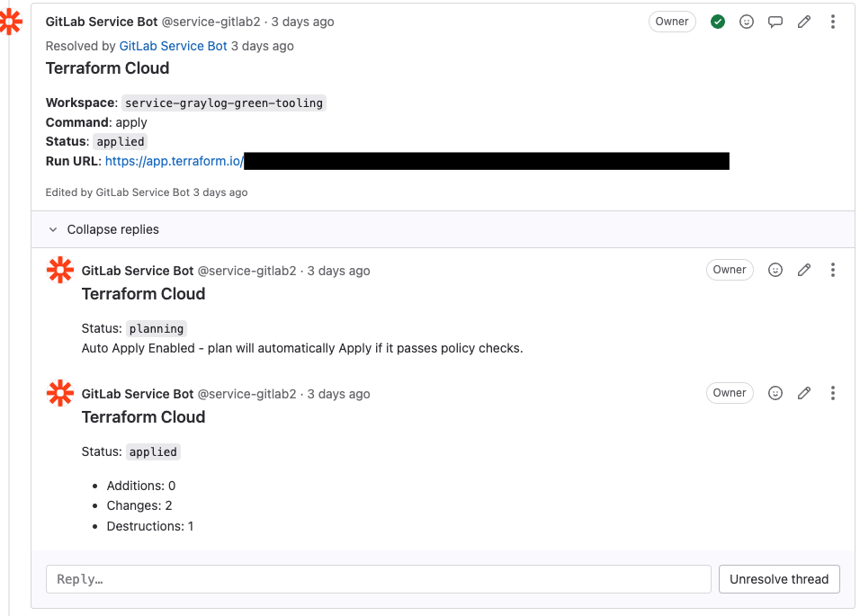Image resolution: width=860 pixels, height=616 pixels.
Task: Click GitLab Service Bot name on applied reply
Action: point(138,394)
